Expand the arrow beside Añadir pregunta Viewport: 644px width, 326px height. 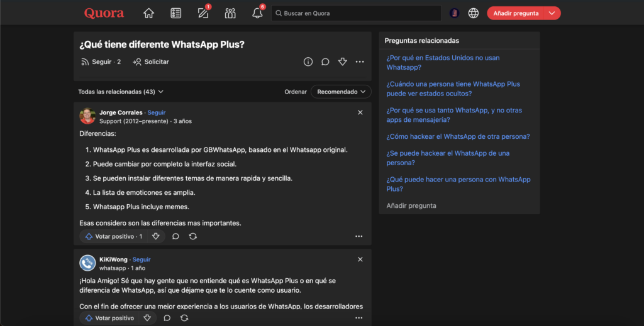tap(552, 13)
